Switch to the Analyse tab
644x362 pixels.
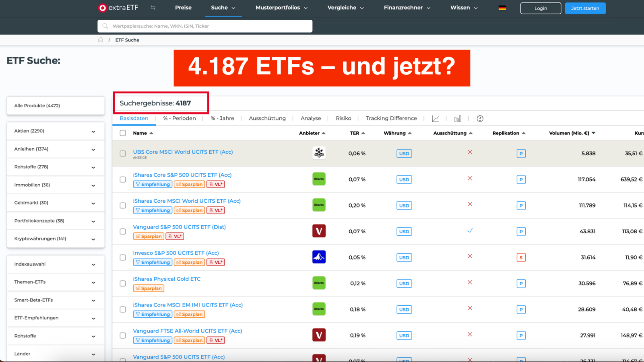311,118
